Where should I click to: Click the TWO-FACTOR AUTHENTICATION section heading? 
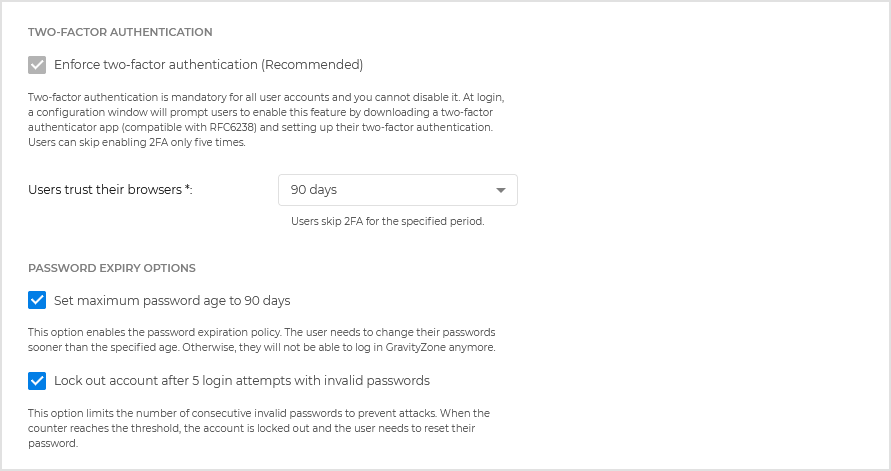click(x=120, y=32)
